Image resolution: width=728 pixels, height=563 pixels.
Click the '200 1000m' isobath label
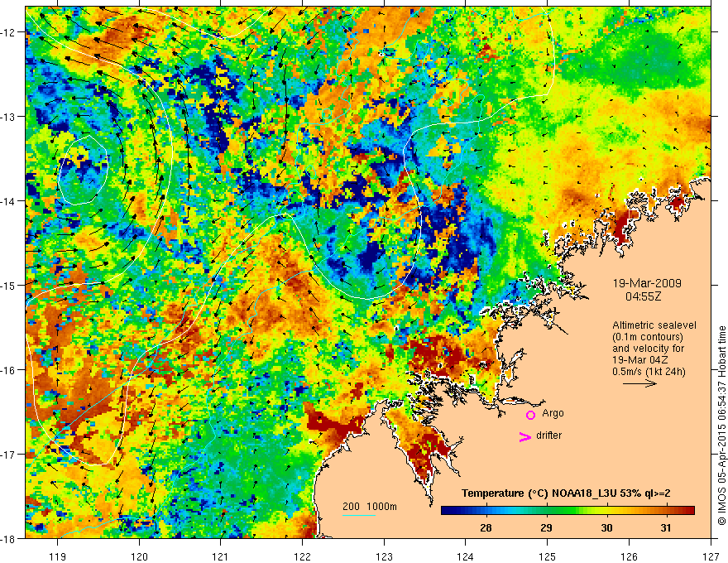pos(370,507)
